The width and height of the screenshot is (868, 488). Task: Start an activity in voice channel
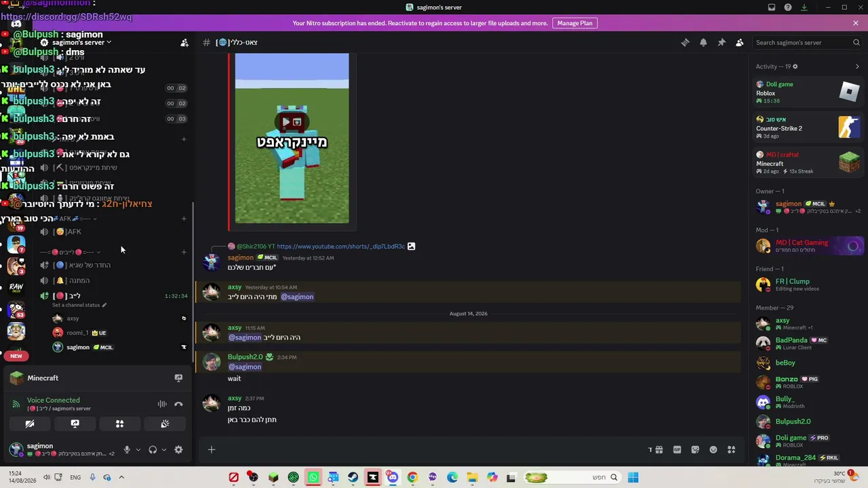click(119, 424)
